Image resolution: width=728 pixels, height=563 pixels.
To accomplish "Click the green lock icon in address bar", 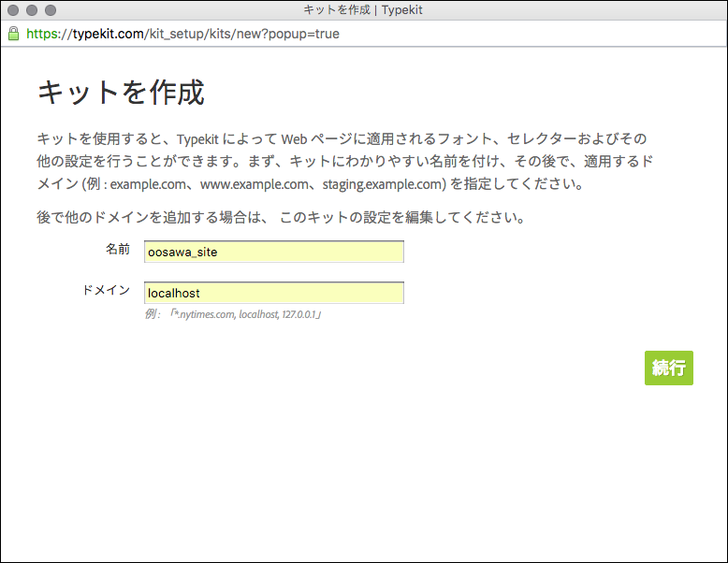I will (x=13, y=34).
